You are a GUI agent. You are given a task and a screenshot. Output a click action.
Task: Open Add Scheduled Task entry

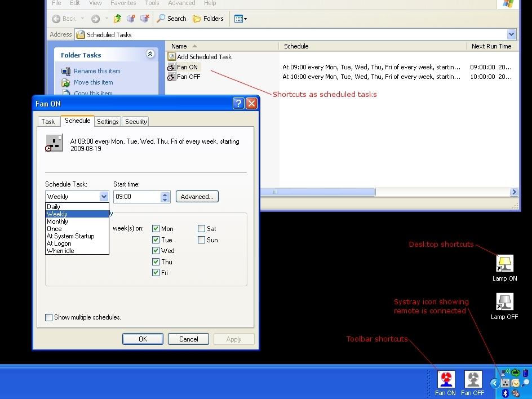(x=200, y=57)
